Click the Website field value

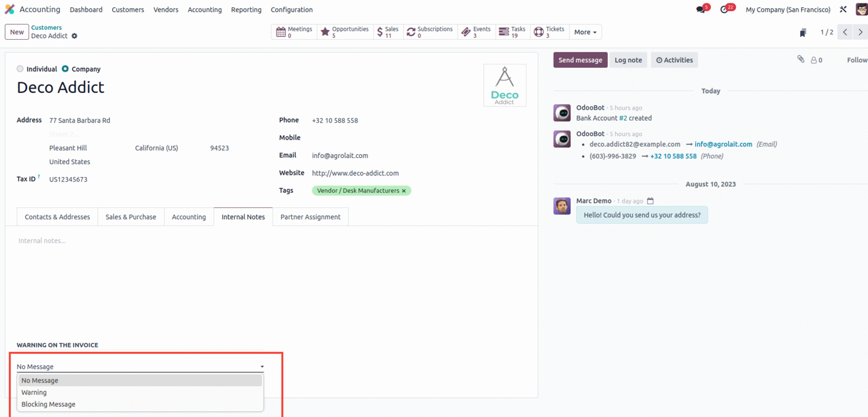click(x=355, y=173)
